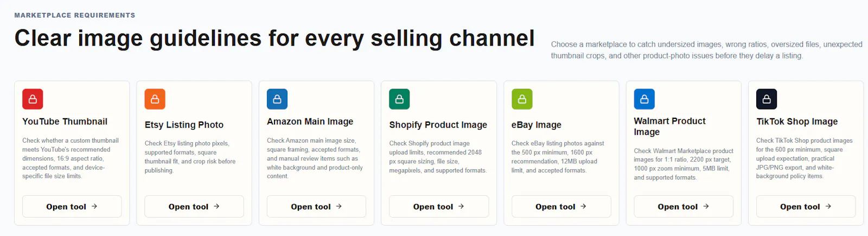Click the orange Etsy Listing Photo icon
Screen dimensions: 868x236
click(155, 99)
